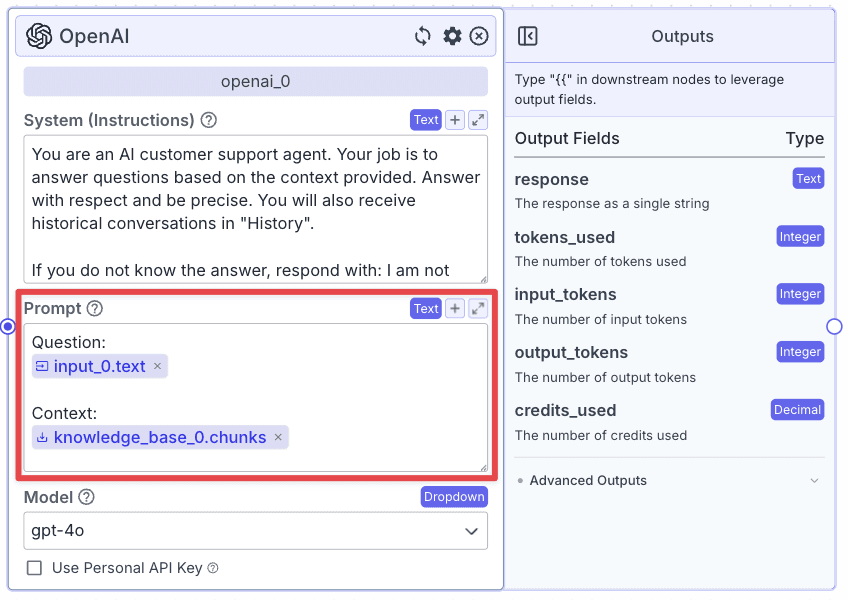Viewport: 848px width, 600px height.
Task: Select the knowledge_base_0.chunks variable chip
Action: 160,437
